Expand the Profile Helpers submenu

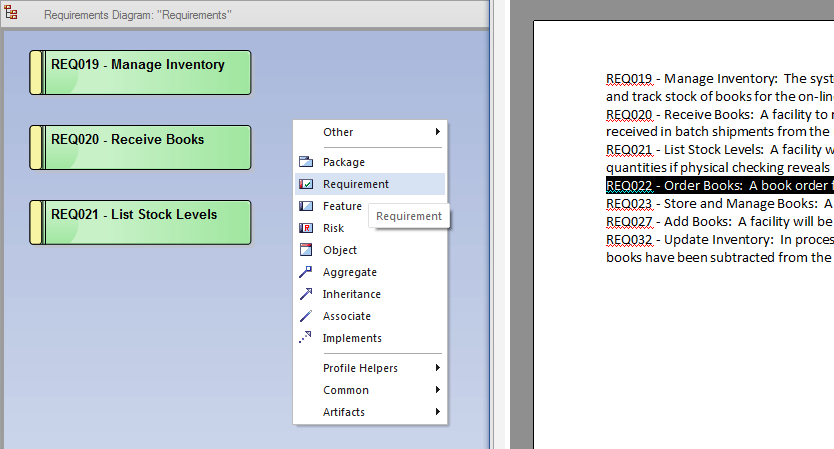pos(437,368)
